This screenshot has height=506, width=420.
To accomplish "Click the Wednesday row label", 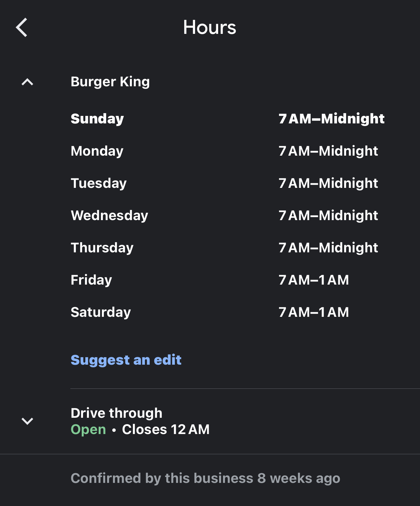I will (x=109, y=216).
